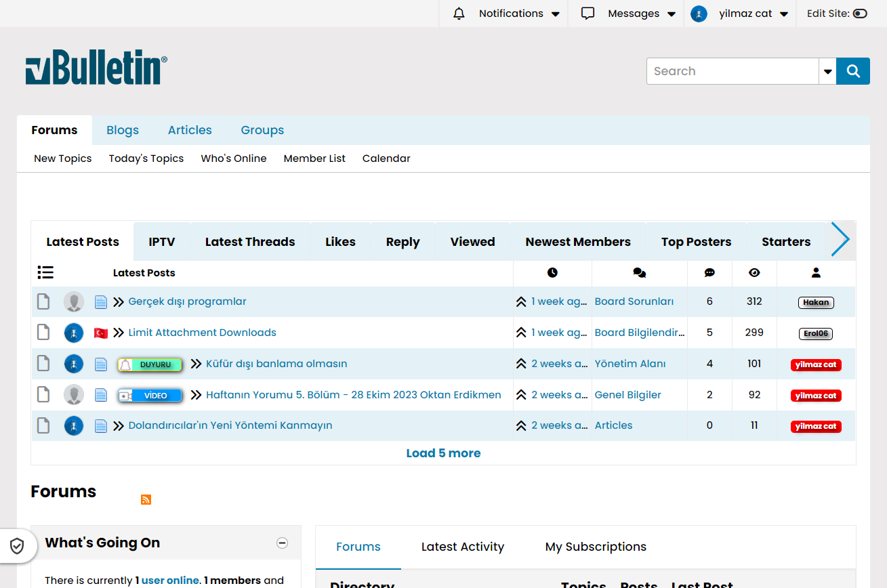The image size is (887, 588).
Task: Open the Messages dropdown
Action: coord(628,14)
